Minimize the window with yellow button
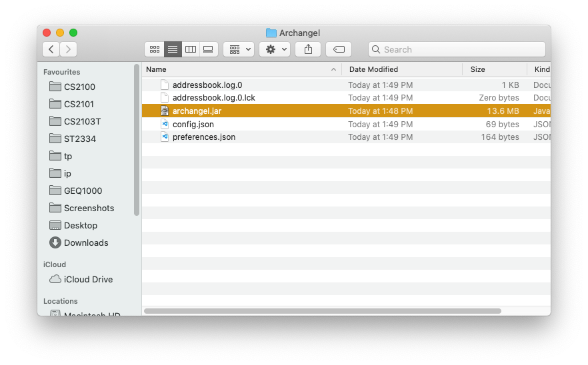The width and height of the screenshot is (588, 365). 60,33
